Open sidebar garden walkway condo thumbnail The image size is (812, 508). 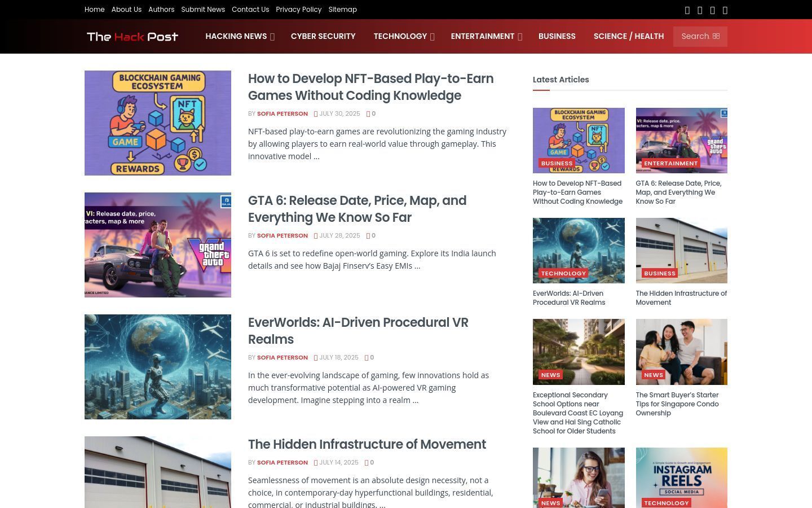(579, 352)
